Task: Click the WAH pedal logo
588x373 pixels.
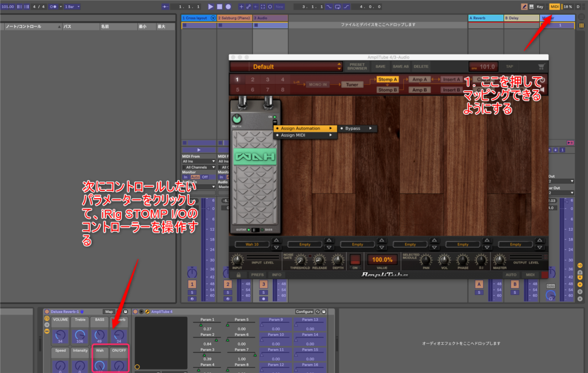Action: [x=254, y=157]
